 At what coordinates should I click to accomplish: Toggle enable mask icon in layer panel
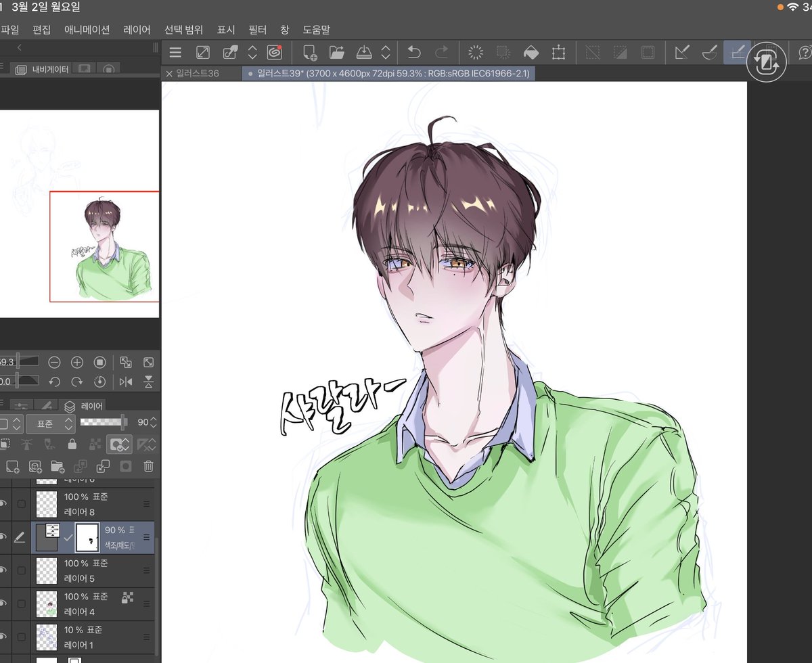click(x=118, y=445)
